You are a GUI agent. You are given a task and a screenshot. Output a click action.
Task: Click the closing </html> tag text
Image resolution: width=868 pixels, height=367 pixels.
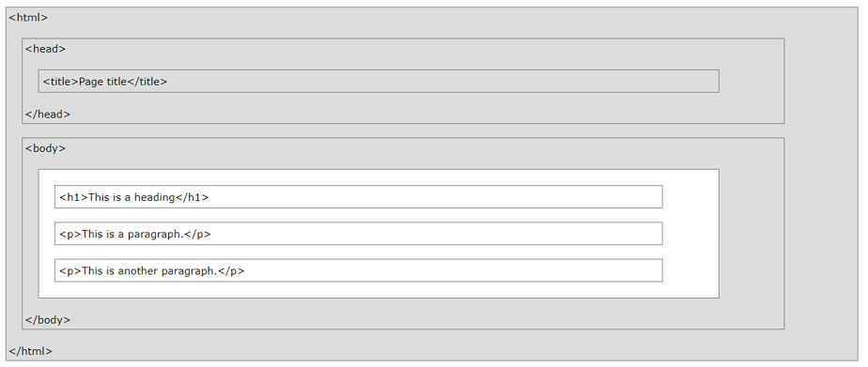point(30,351)
